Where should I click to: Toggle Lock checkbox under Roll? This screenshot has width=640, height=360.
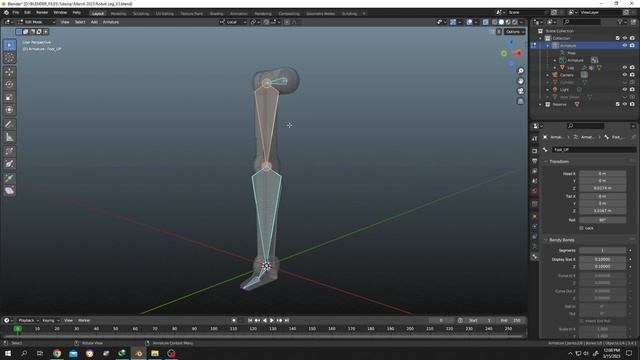pos(582,228)
